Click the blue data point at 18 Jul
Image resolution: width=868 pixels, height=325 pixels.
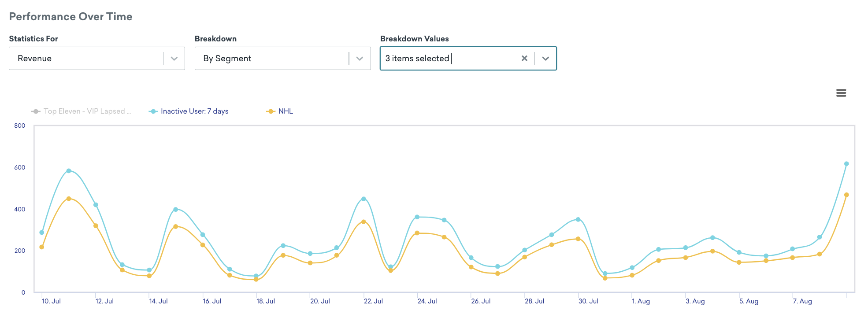256,276
